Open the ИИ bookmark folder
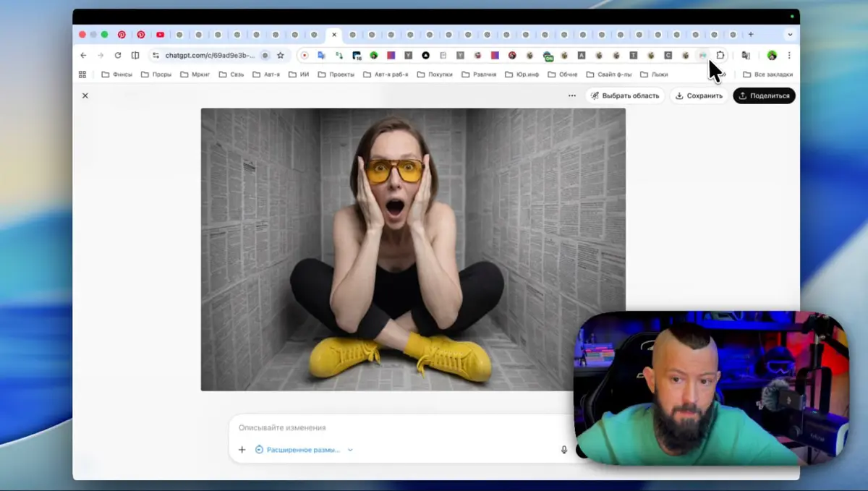Viewport: 868px width, 491px height. pos(299,74)
